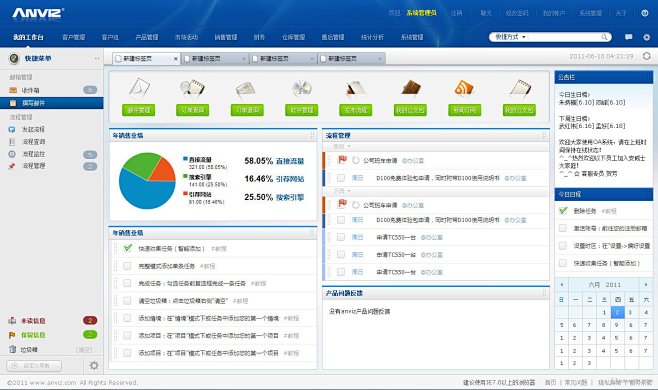
Task: Click inside the top search input field
Action: (563, 37)
